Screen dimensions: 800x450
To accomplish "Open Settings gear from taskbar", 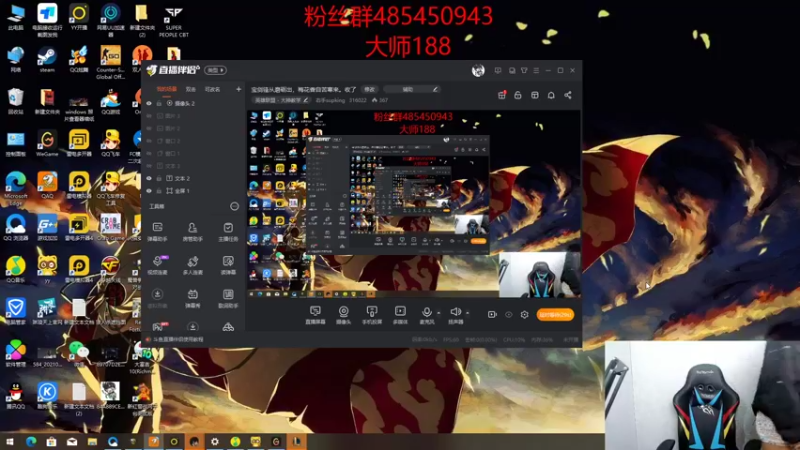I will [x=215, y=441].
